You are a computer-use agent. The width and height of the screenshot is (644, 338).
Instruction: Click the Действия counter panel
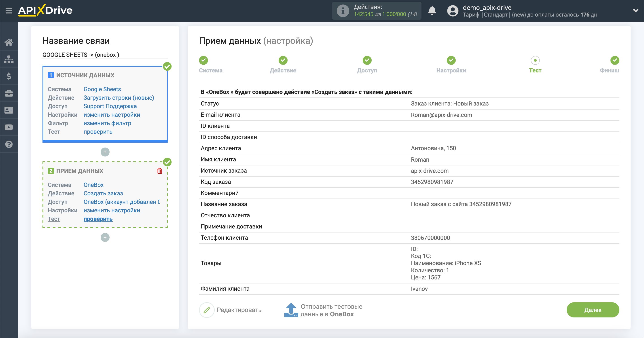click(377, 11)
